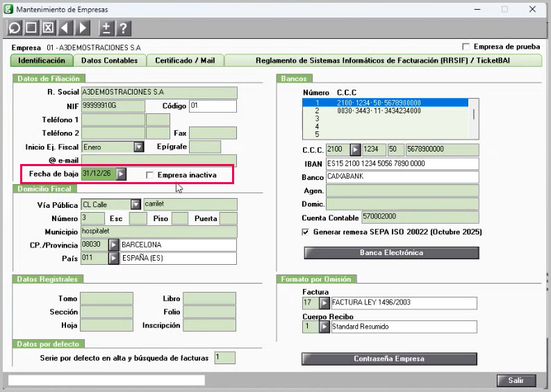Click the Agen. input field
Image resolution: width=551 pixels, height=392 pixels.
coord(402,190)
